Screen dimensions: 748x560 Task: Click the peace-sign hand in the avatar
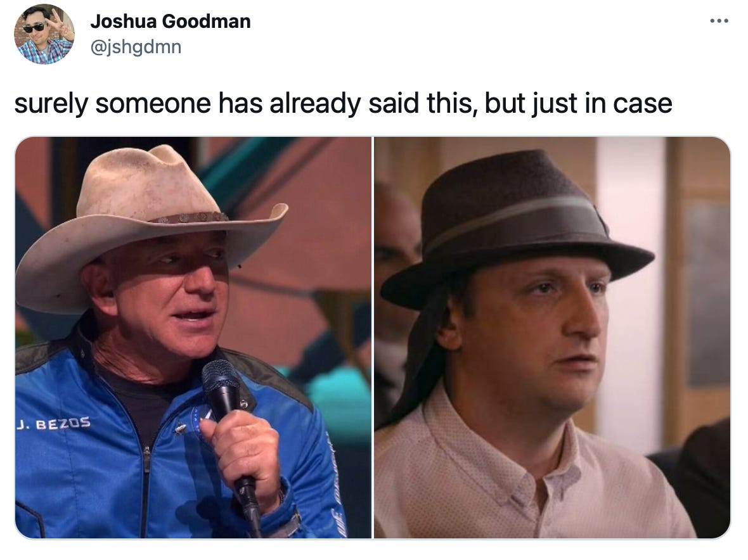pyautogui.click(x=61, y=24)
